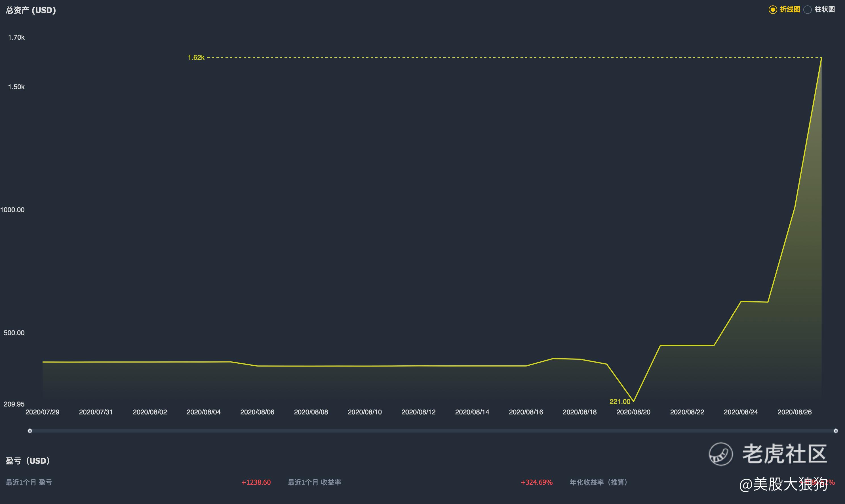The image size is (845, 504).
Task: Click the 盈亏 (USD) section heading
Action: [28, 461]
